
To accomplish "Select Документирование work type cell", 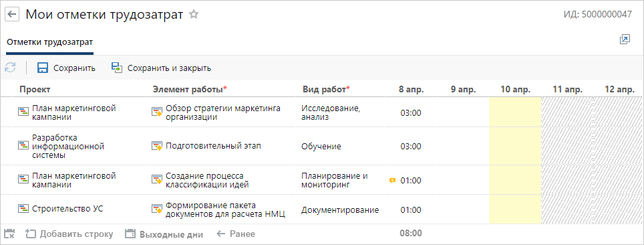I will (x=340, y=210).
